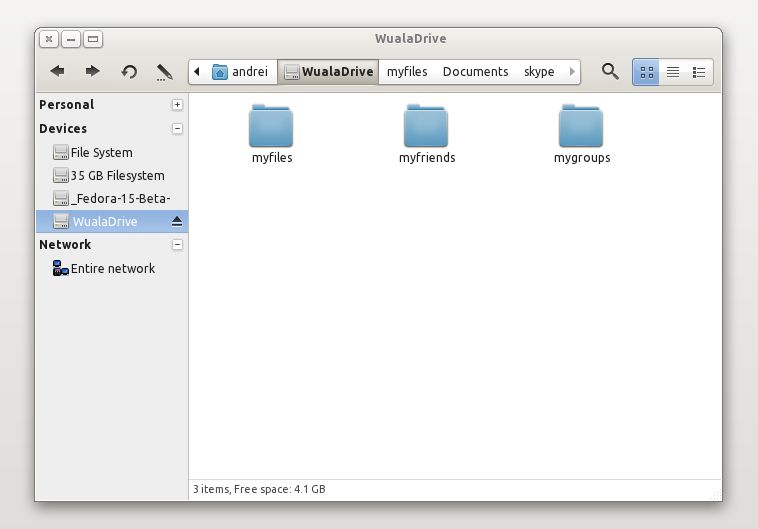This screenshot has height=529, width=758.
Task: Open the 35 GB Filesystem device
Action: 112,176
